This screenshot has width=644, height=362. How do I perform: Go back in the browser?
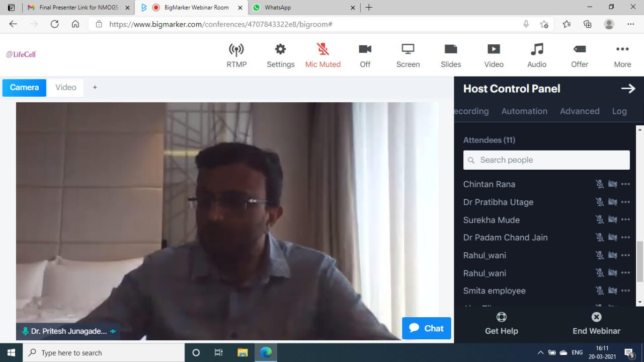coord(13,24)
